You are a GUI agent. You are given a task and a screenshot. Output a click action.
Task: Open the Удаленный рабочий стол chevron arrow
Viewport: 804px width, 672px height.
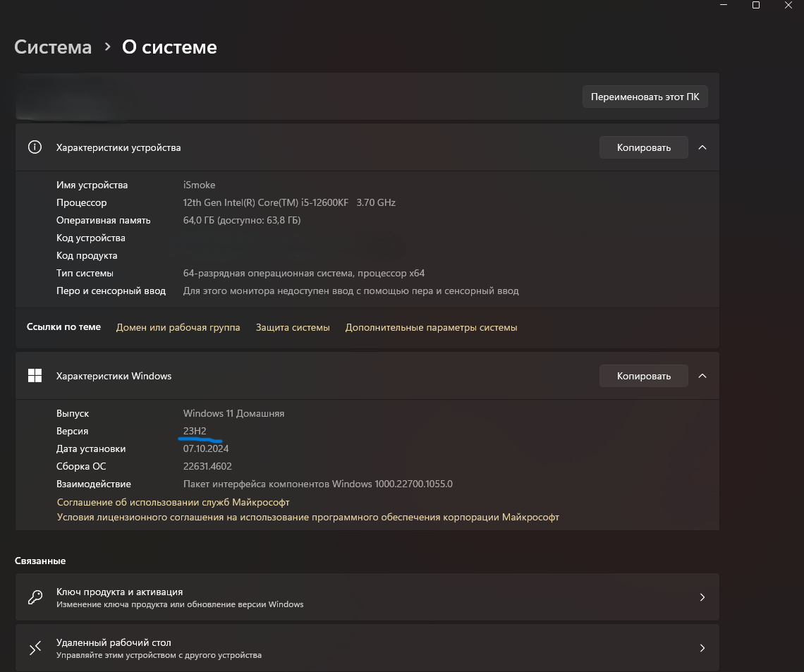(702, 649)
